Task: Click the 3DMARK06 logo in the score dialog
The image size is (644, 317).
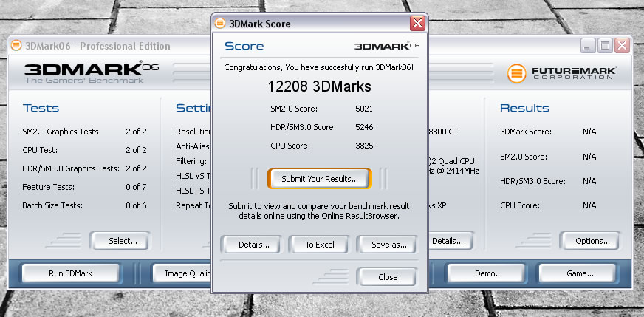Action: coord(387,46)
